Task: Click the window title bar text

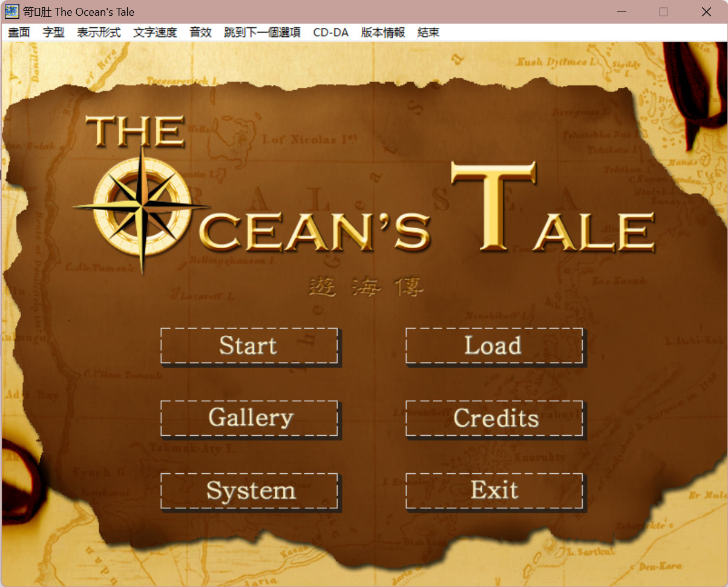Action: click(x=79, y=11)
